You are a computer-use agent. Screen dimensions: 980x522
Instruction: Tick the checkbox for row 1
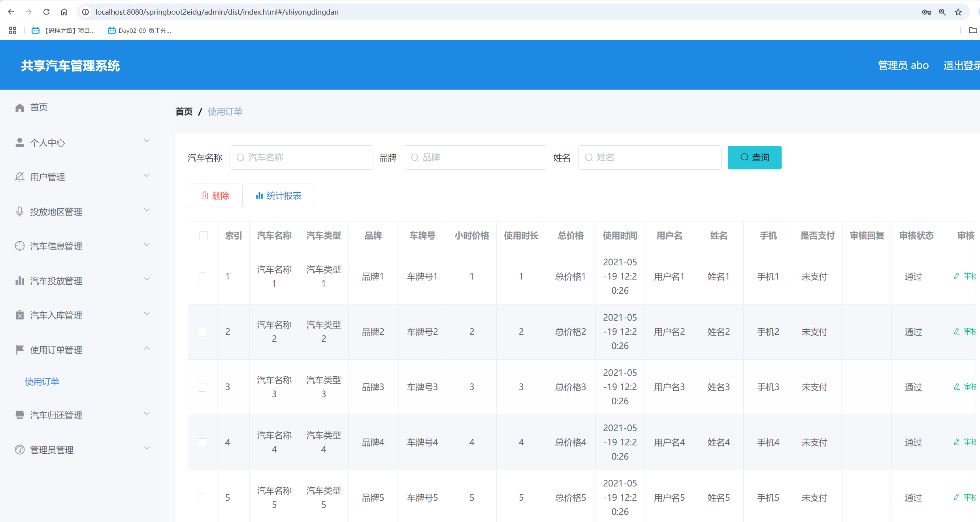tap(202, 276)
